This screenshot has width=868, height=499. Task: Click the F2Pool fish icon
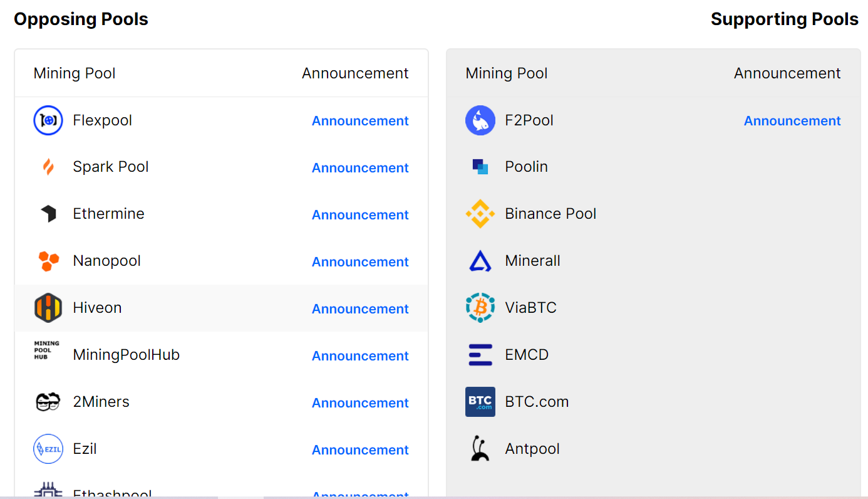tap(480, 120)
